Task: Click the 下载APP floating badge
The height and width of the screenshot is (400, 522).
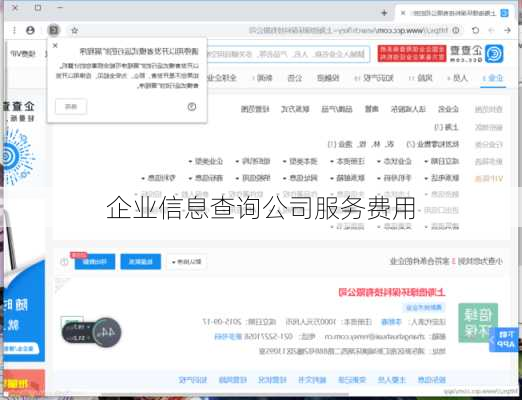Action: coord(504,340)
